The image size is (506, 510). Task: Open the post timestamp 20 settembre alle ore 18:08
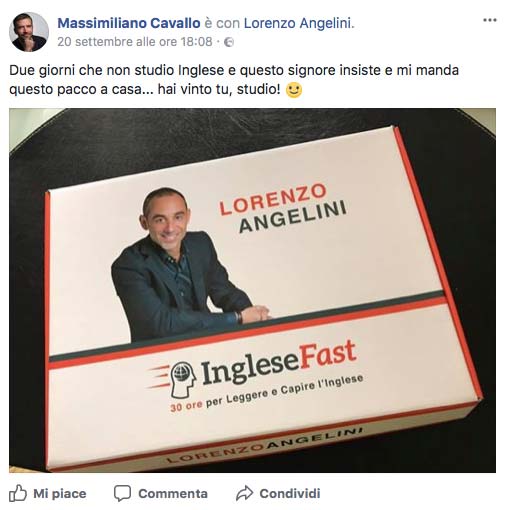click(x=135, y=42)
